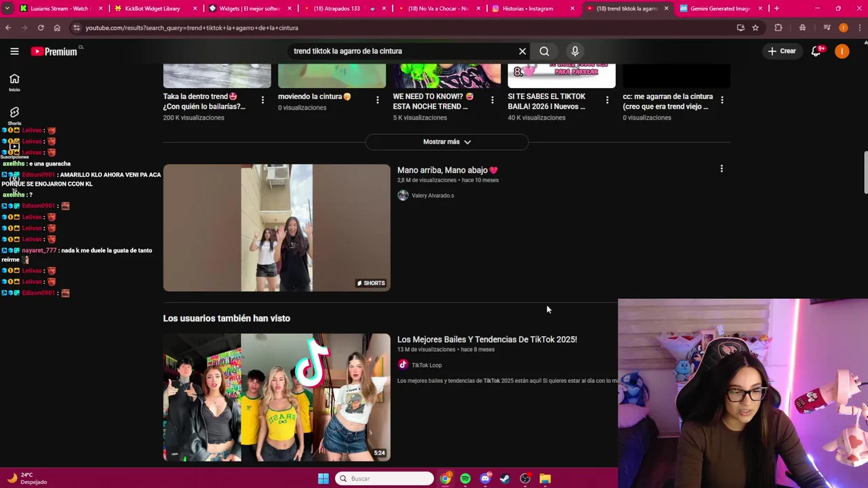Open Steam from the taskbar
The width and height of the screenshot is (868, 488).
pyautogui.click(x=505, y=479)
